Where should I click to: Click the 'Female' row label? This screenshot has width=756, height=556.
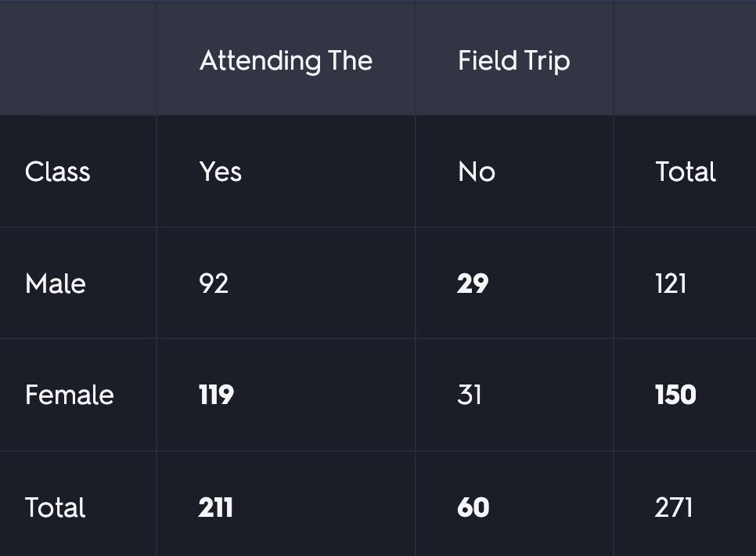tap(70, 395)
